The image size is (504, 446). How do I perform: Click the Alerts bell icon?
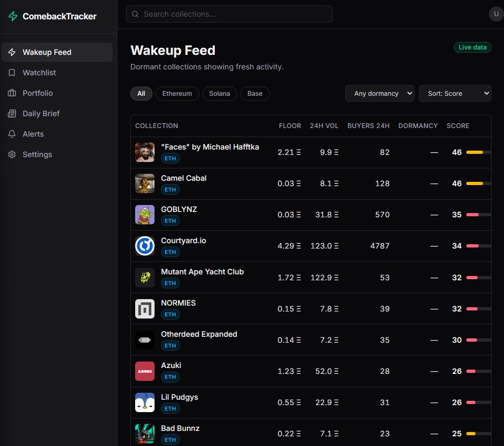[12, 134]
